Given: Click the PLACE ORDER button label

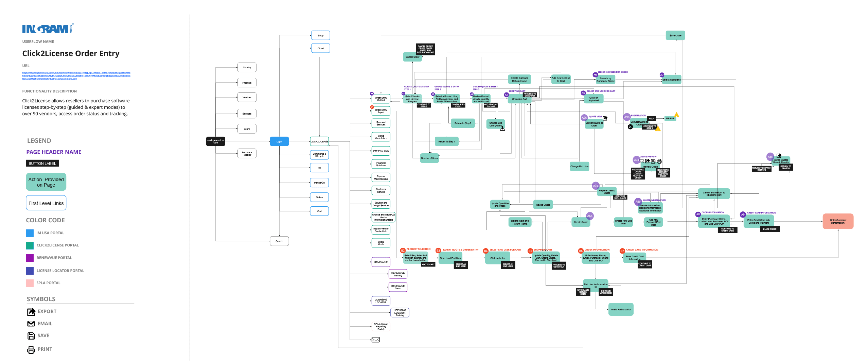Looking at the screenshot, I should (770, 229).
